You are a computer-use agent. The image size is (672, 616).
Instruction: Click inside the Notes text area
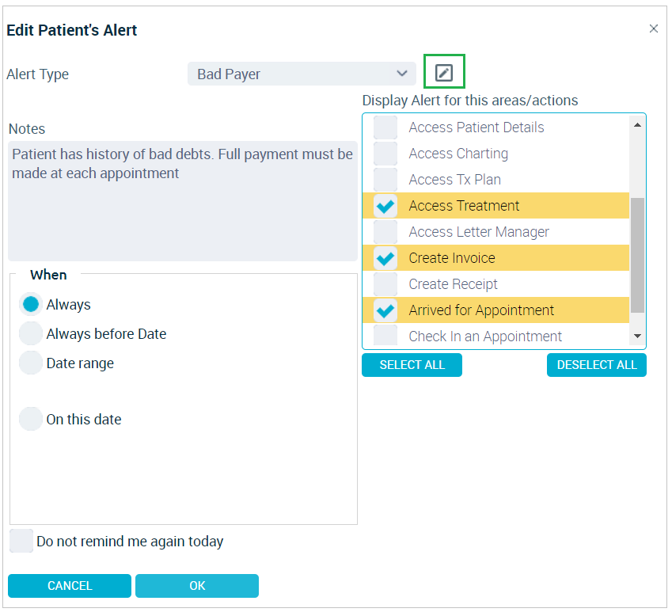coord(183,201)
